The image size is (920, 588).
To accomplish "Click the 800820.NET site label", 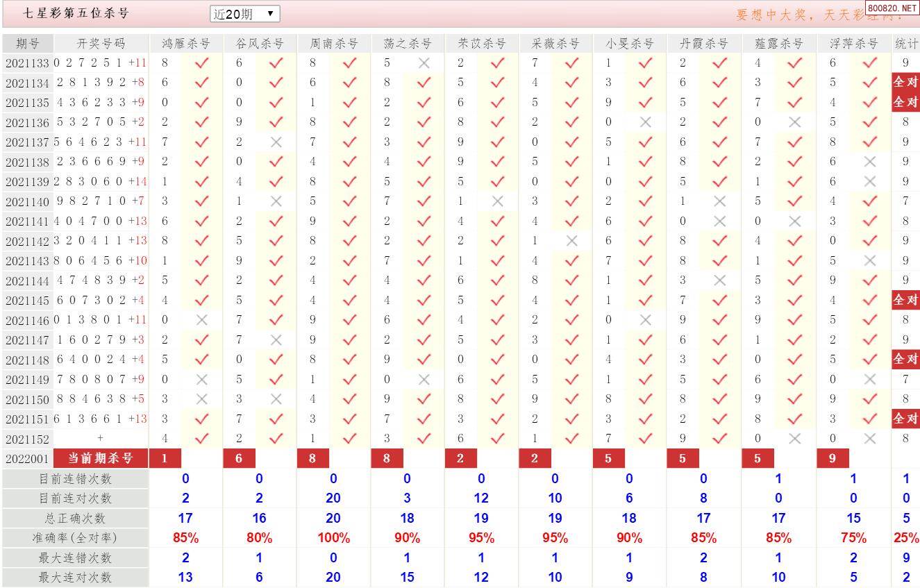I will click(x=893, y=8).
